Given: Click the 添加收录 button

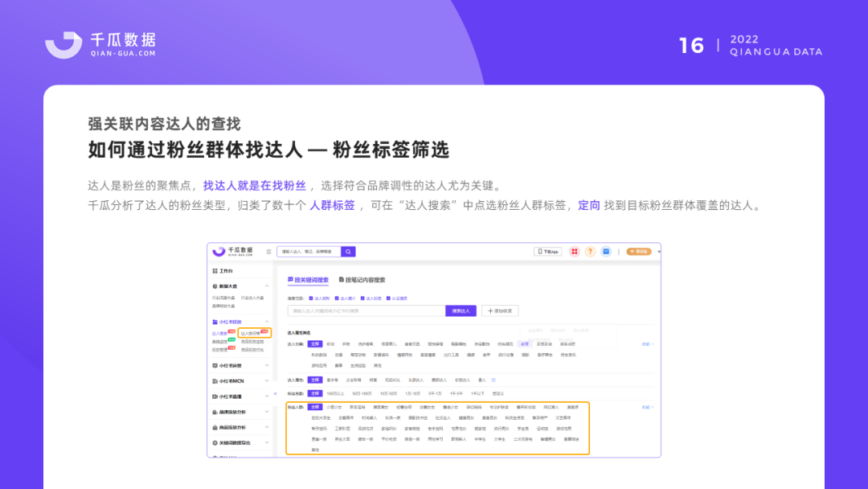Looking at the screenshot, I should click(x=500, y=311).
